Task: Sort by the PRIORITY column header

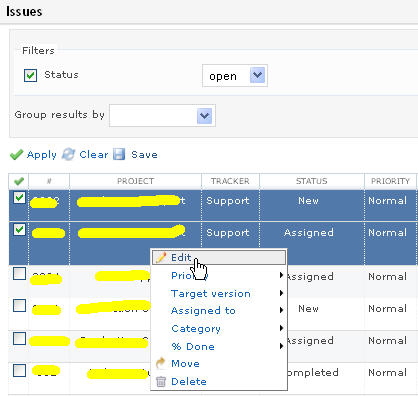Action: click(390, 181)
